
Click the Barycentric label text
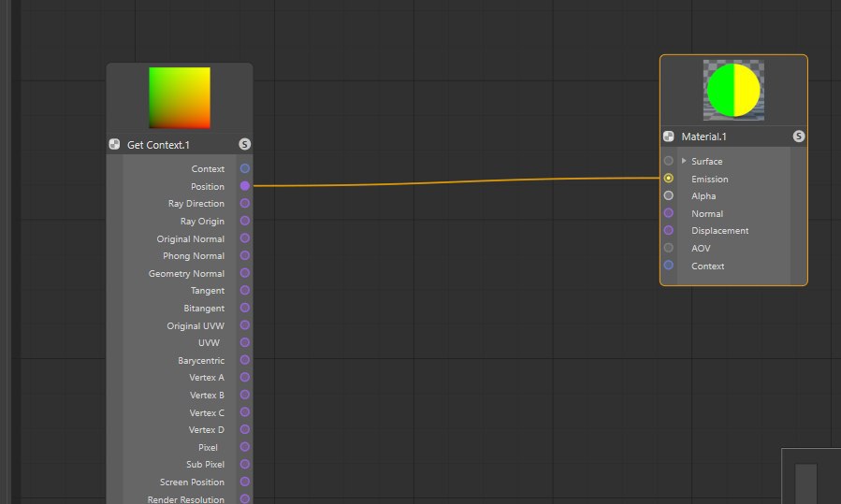pos(201,361)
